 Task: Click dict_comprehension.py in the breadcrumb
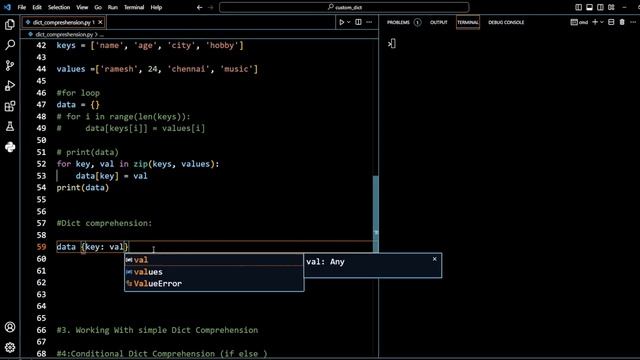coord(64,35)
